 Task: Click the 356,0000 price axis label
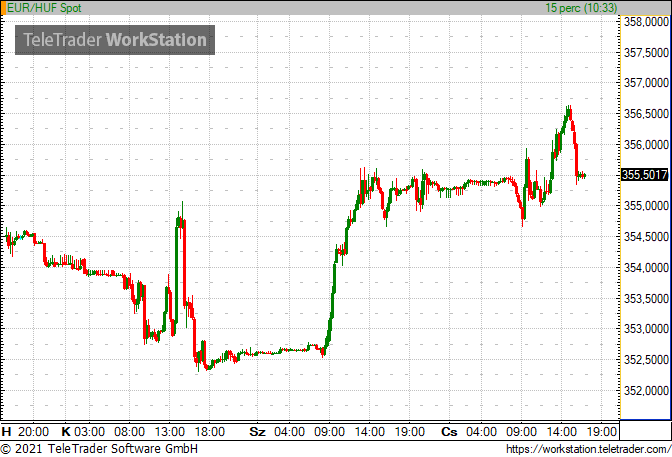(x=646, y=144)
